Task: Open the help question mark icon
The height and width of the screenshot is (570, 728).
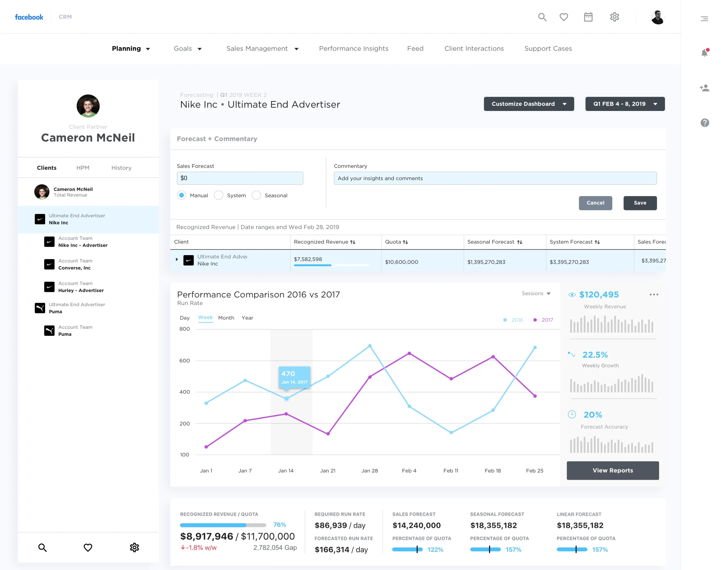Action: click(705, 123)
